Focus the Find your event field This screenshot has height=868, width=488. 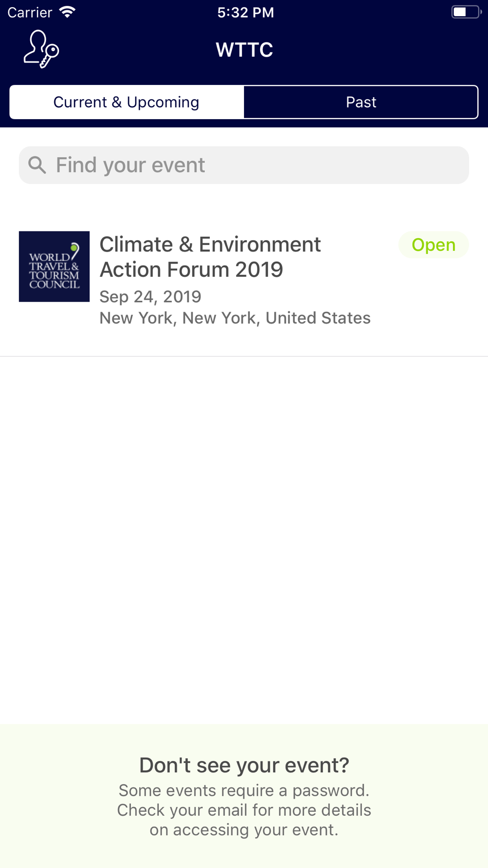coord(244,165)
